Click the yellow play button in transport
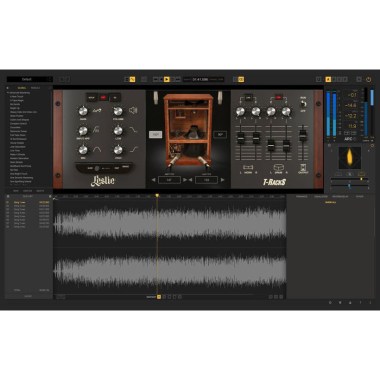Image resolution: width=380 pixels, height=380 pixels. [167, 79]
